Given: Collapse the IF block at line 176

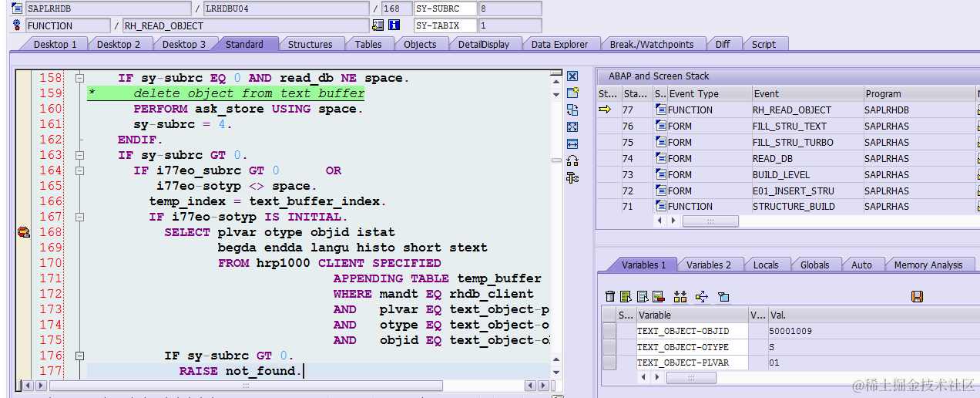Looking at the screenshot, I should click(x=79, y=356).
